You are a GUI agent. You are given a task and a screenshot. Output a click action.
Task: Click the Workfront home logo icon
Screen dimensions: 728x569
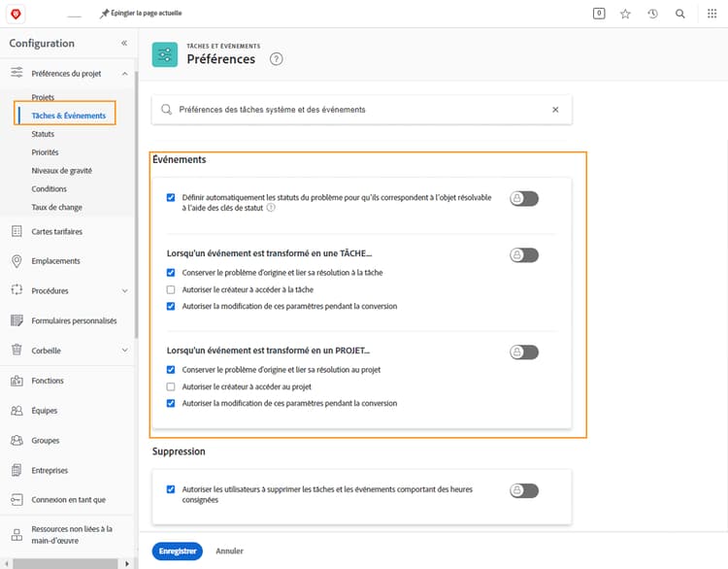point(16,14)
